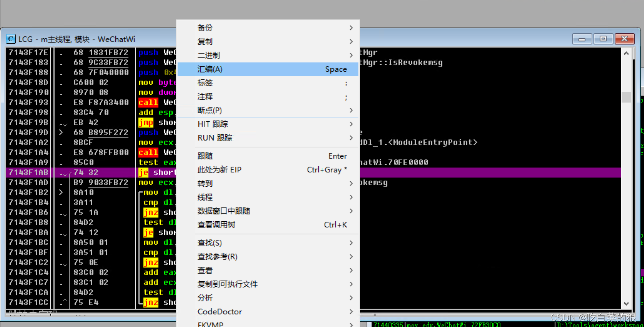Screen dimensions: 644x327
Task: Select address row 7143F18D
Action: click(x=29, y=83)
